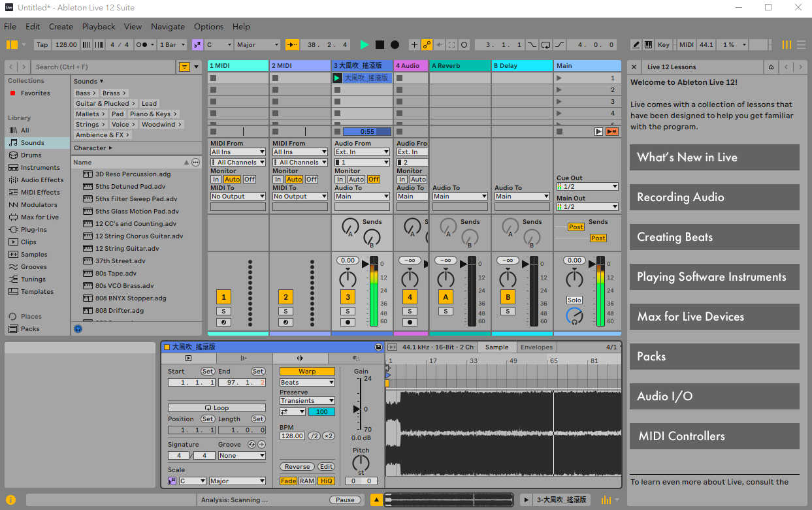Open the 1 Bar quantization dropdown
The height and width of the screenshot is (510, 812).
point(172,45)
